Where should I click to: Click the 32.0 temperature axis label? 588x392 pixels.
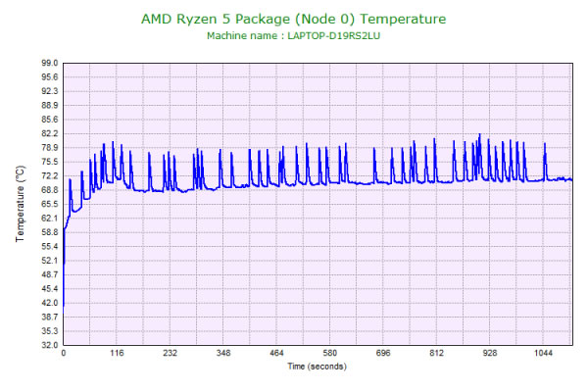tap(50, 345)
